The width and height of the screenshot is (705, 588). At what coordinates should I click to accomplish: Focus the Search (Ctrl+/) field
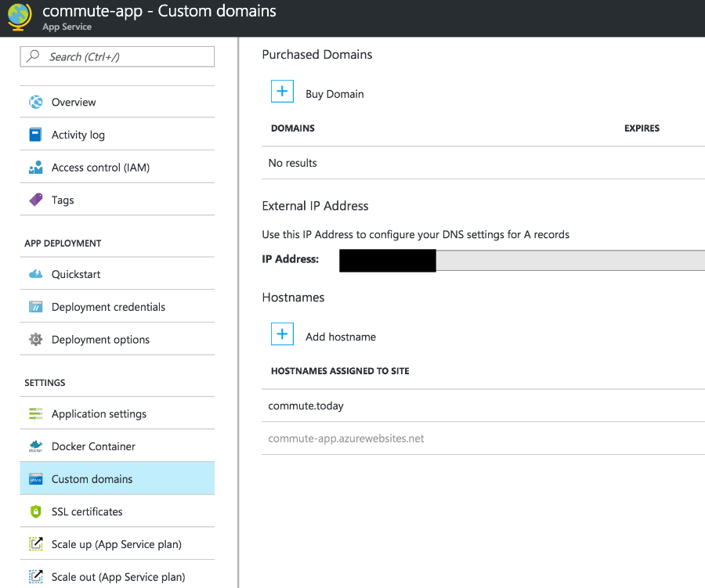[117, 56]
